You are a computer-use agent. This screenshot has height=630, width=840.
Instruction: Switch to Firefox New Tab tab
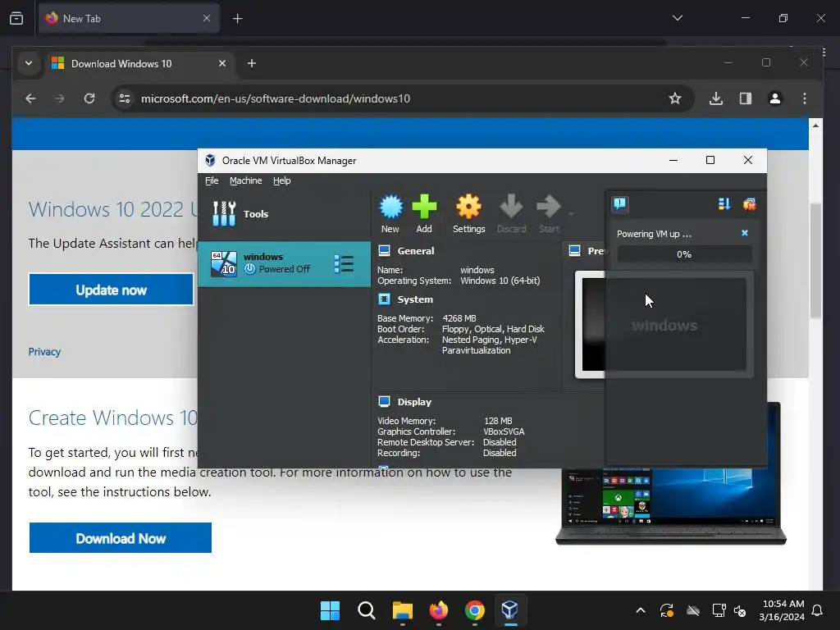(129, 18)
